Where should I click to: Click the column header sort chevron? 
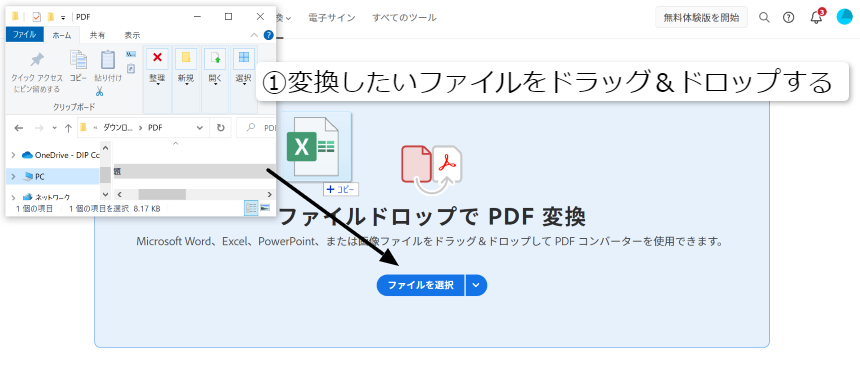coord(176,144)
